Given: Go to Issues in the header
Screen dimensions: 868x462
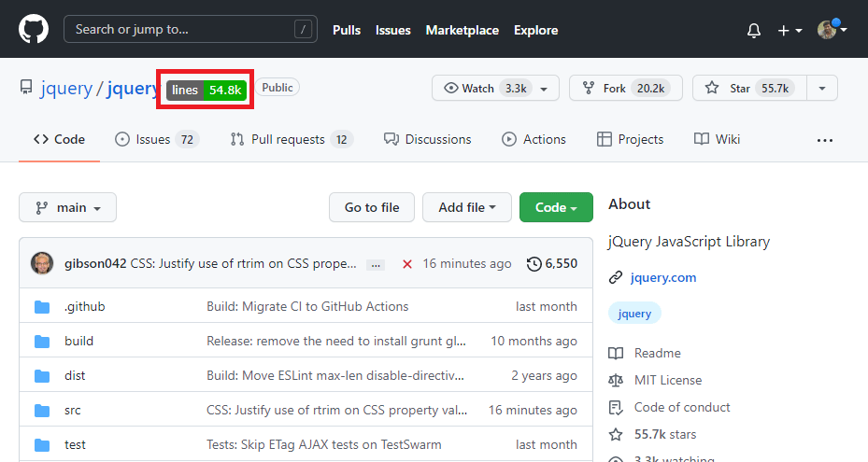Looking at the screenshot, I should point(393,30).
